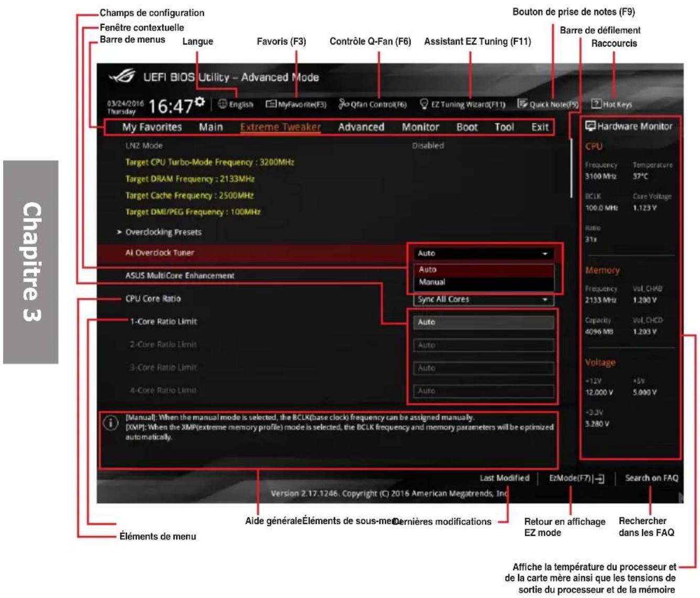Click the Disabled value of LN2 Mode
The width and height of the screenshot is (700, 598).
[428, 145]
